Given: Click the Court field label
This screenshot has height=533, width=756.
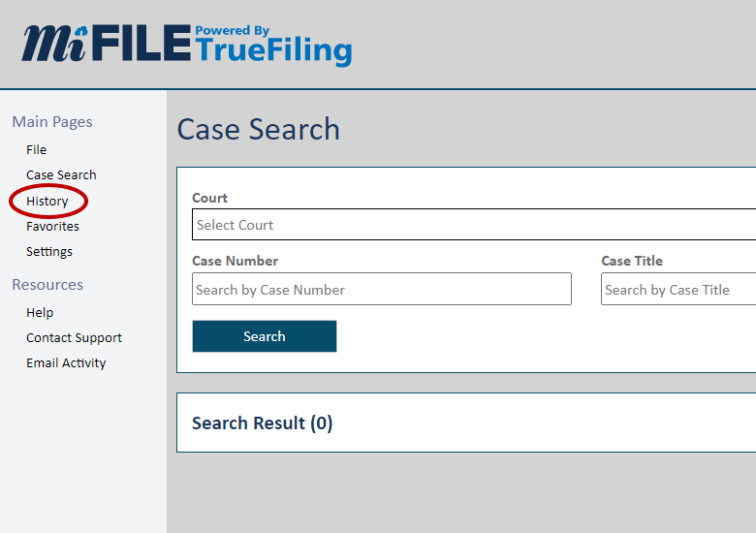Looking at the screenshot, I should [x=209, y=198].
